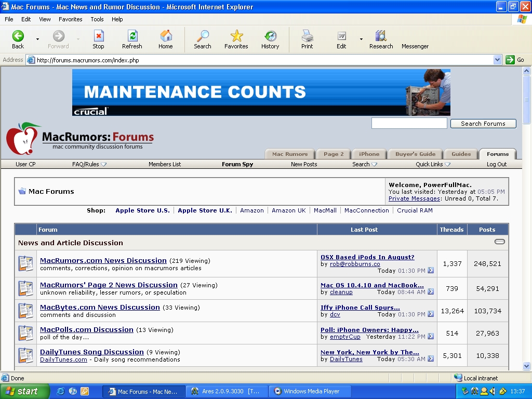This screenshot has height=399, width=532.
Task: Click the Mac Forums folder icon
Action: [22, 191]
